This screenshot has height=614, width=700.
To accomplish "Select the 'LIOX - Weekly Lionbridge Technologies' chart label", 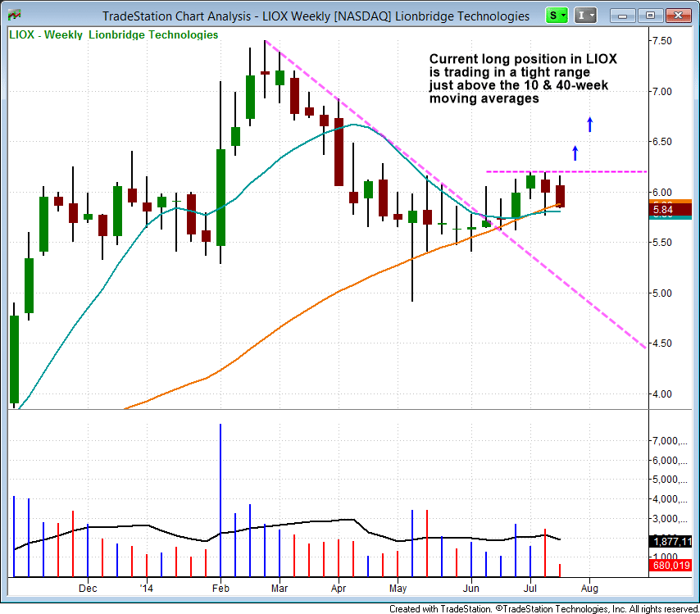I will [x=113, y=34].
